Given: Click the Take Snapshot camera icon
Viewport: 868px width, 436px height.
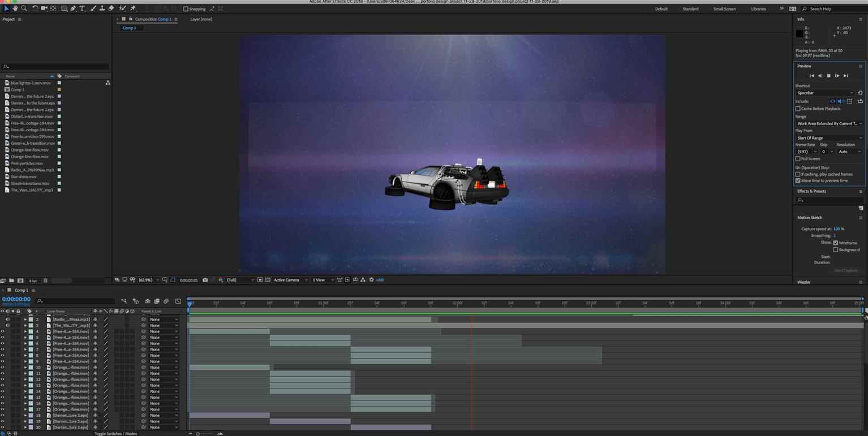Looking at the screenshot, I should (x=205, y=280).
